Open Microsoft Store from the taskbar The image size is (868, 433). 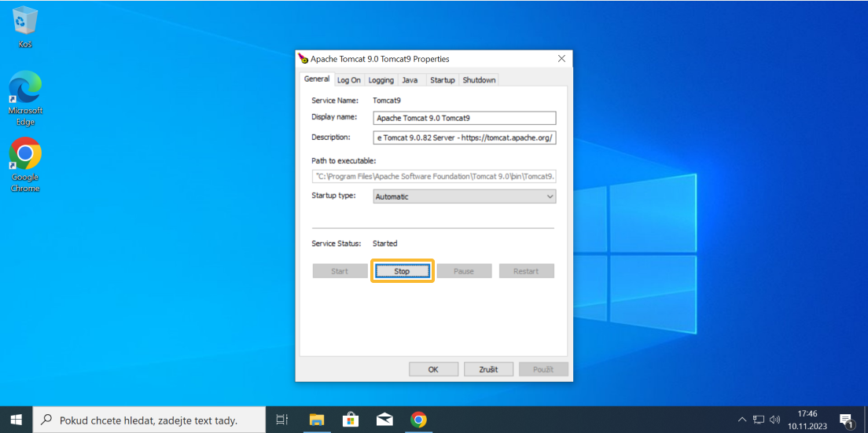pyautogui.click(x=351, y=420)
